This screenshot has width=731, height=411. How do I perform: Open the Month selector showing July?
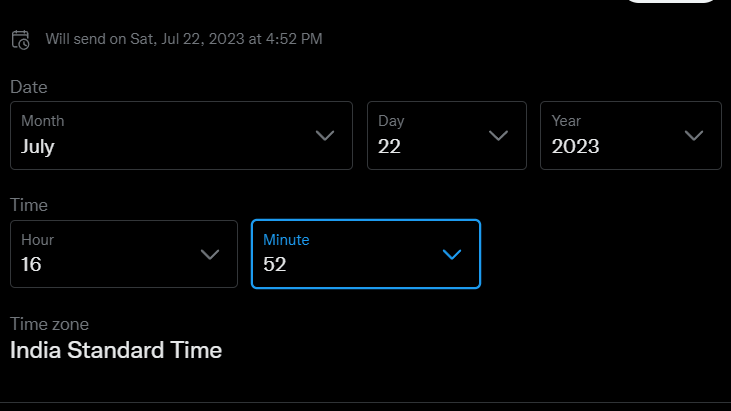coord(181,136)
